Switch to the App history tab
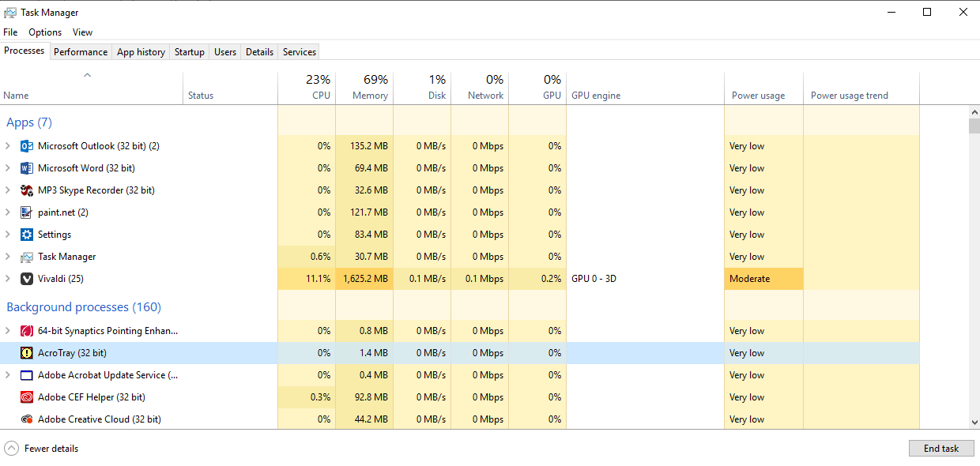The height and width of the screenshot is (466, 980). coord(141,52)
